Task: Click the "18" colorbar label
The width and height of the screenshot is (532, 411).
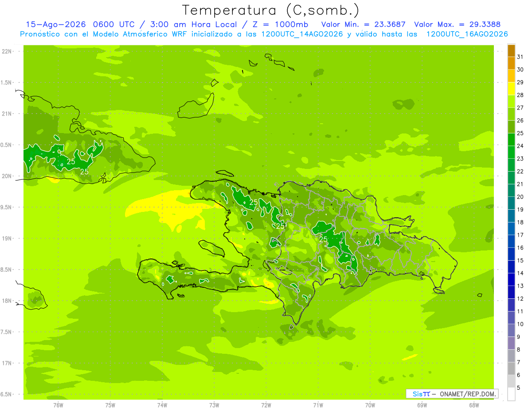Action: pos(520,222)
